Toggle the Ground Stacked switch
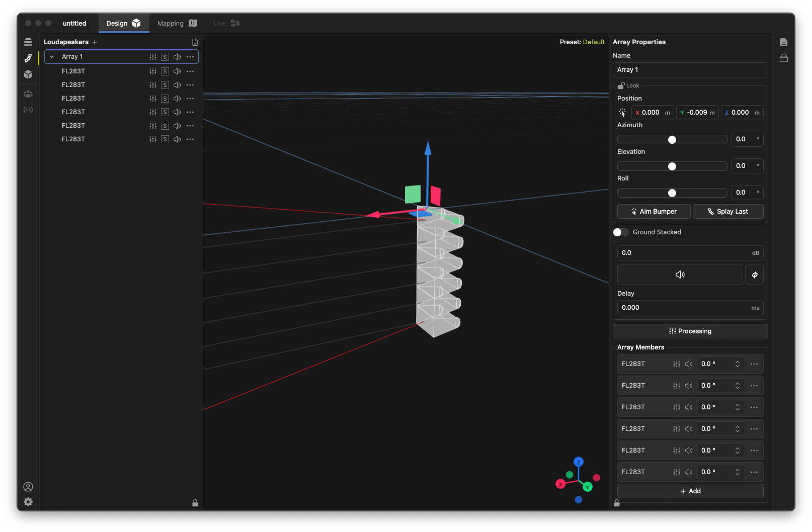Screen dimensions: 812x532 pos(621,232)
